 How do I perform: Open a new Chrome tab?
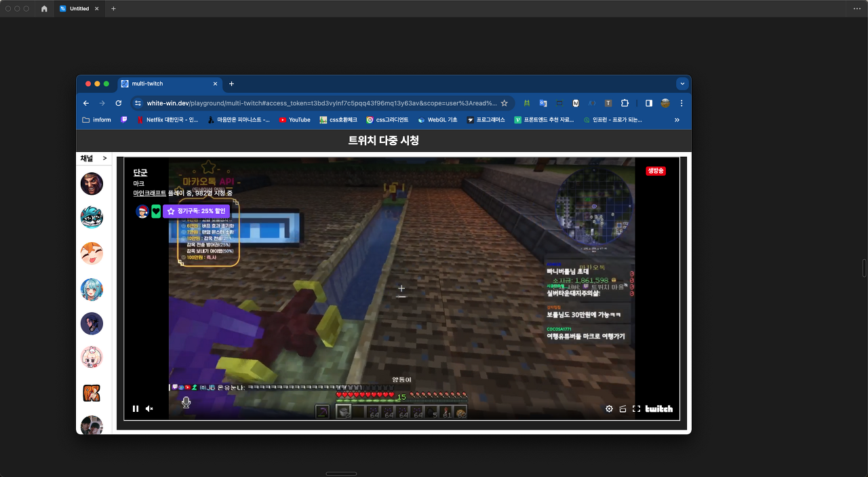tap(231, 83)
